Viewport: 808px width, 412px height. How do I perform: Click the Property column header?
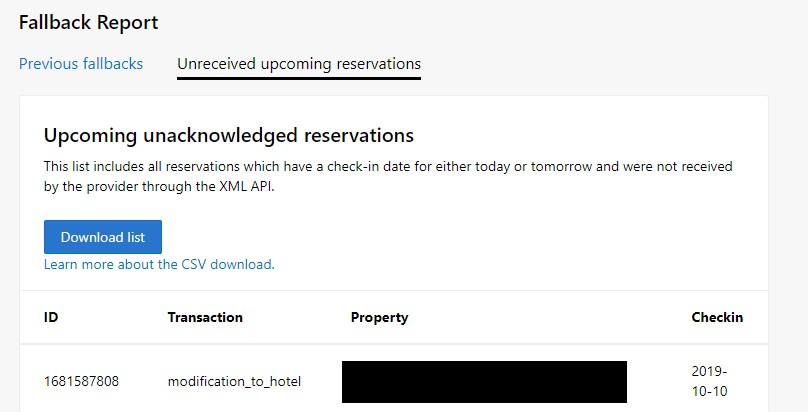pyautogui.click(x=379, y=318)
